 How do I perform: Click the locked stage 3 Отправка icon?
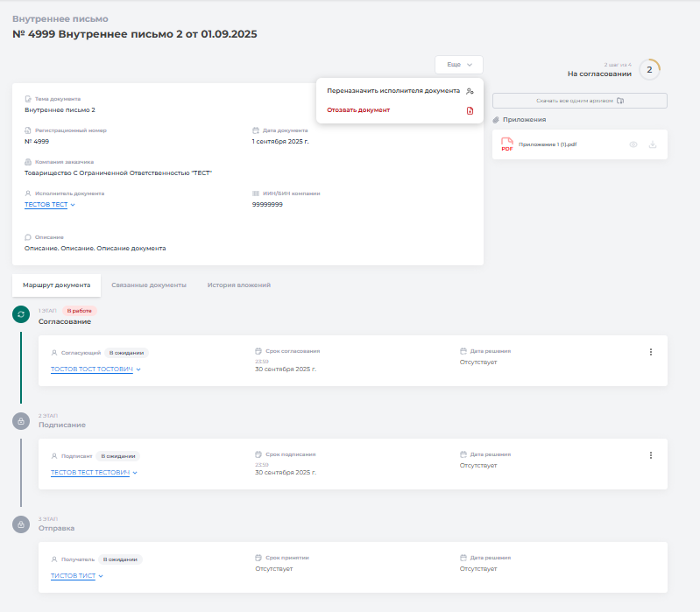(21, 524)
